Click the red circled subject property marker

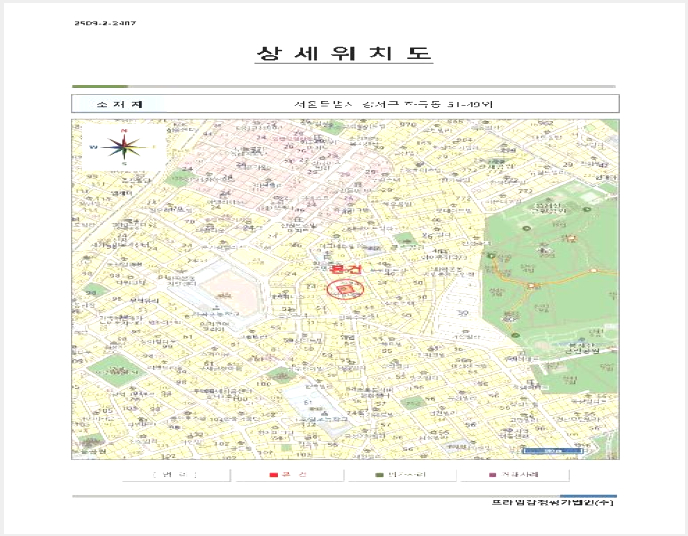(x=345, y=289)
